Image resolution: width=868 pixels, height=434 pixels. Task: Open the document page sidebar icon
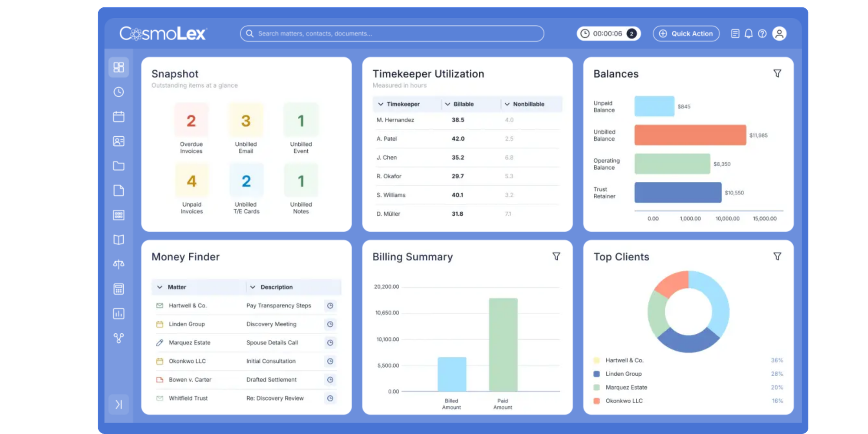coord(118,191)
